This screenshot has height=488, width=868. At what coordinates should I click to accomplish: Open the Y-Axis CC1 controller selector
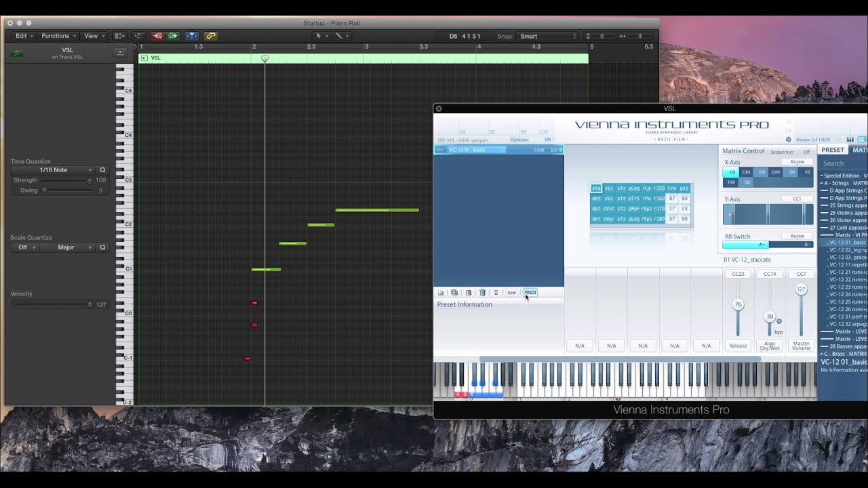coord(797,199)
